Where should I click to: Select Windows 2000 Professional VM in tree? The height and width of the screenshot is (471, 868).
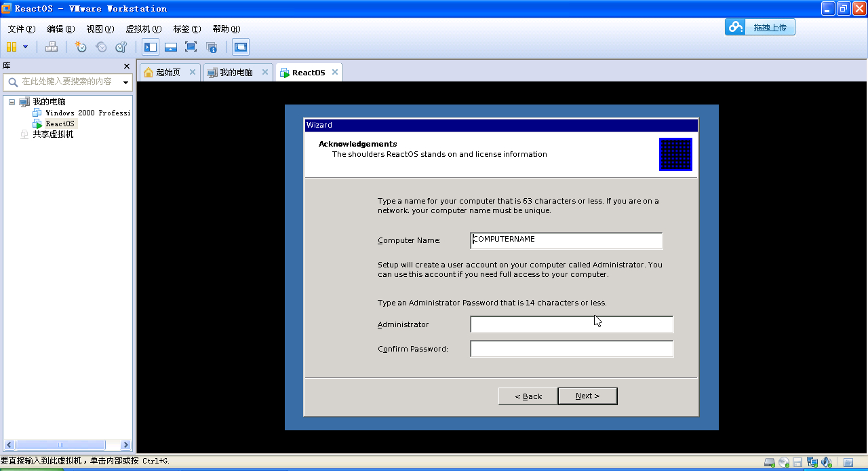87,113
